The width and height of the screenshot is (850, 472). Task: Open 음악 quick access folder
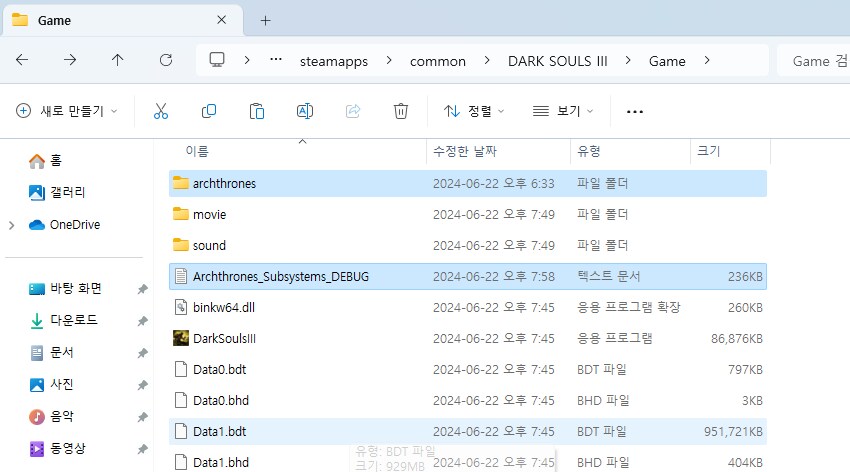pyautogui.click(x=51, y=416)
